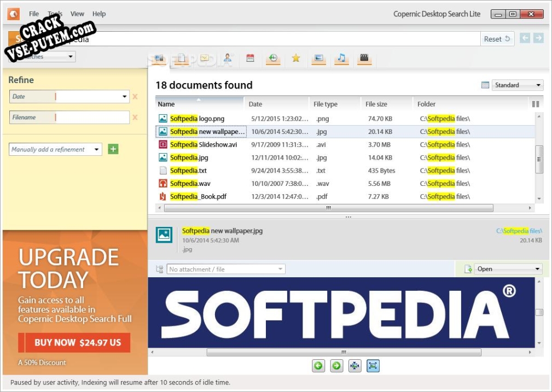The height and width of the screenshot is (392, 552).
Task: Filter results by Calendar icon
Action: [251, 58]
